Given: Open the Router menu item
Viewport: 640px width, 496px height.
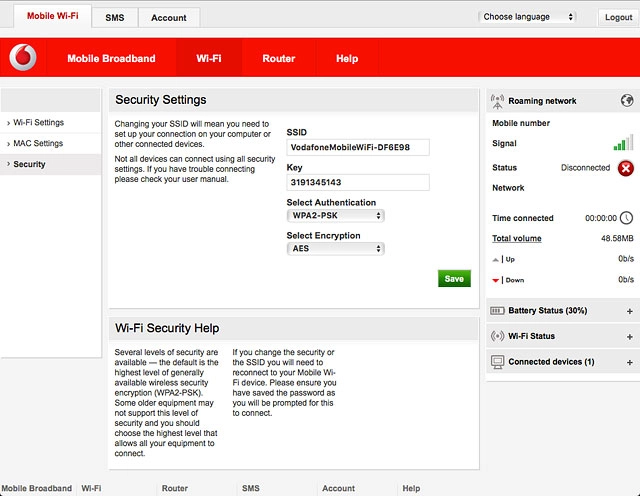Looking at the screenshot, I should click(x=278, y=59).
